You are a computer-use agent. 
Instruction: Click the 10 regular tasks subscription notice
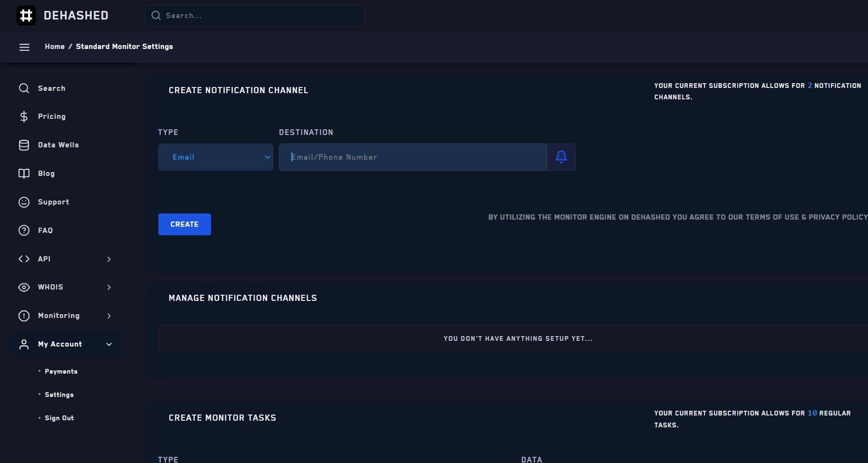[x=752, y=419]
